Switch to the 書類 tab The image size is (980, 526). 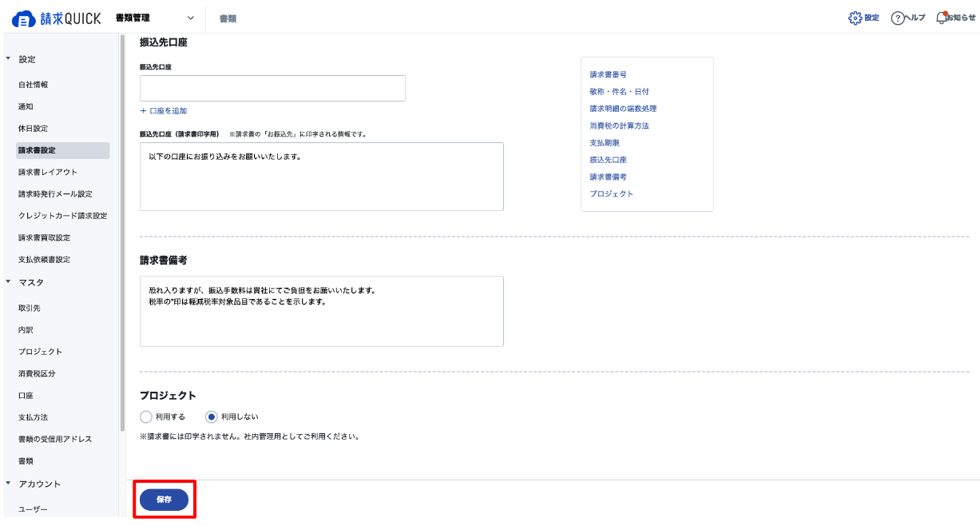228,18
